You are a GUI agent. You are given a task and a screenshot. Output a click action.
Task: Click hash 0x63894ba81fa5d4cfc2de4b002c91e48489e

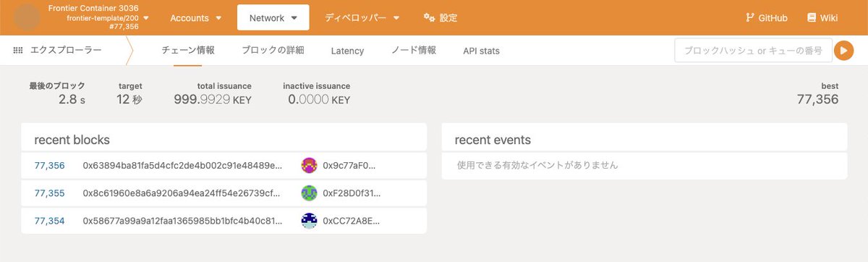click(x=183, y=166)
